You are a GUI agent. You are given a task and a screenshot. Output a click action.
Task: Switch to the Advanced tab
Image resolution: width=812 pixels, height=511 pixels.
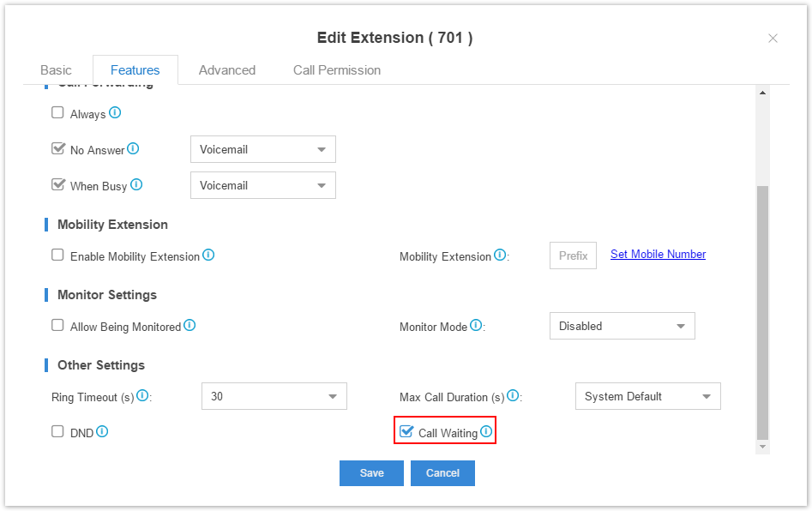point(227,70)
